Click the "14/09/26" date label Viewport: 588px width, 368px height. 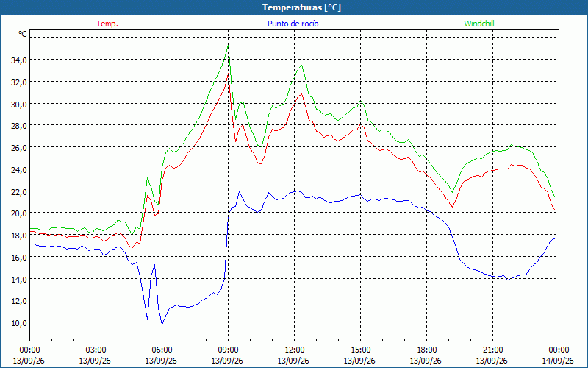pos(558,361)
